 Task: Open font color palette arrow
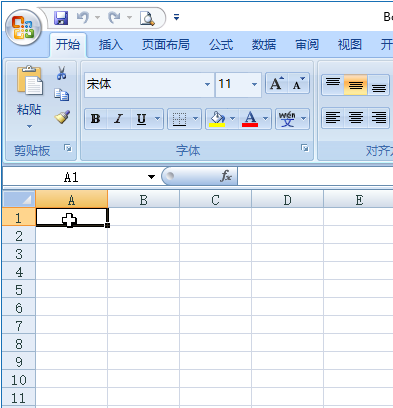266,118
